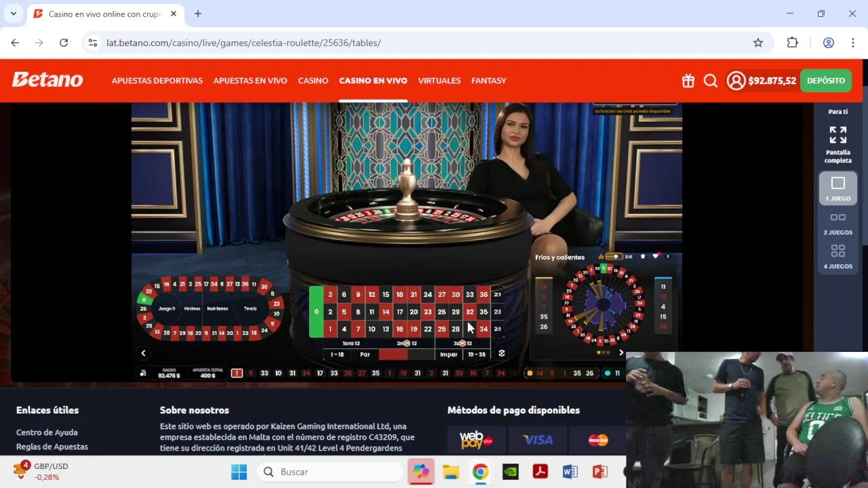Open the Betano search magnifier
The width and height of the screenshot is (868, 488).
coord(711,81)
